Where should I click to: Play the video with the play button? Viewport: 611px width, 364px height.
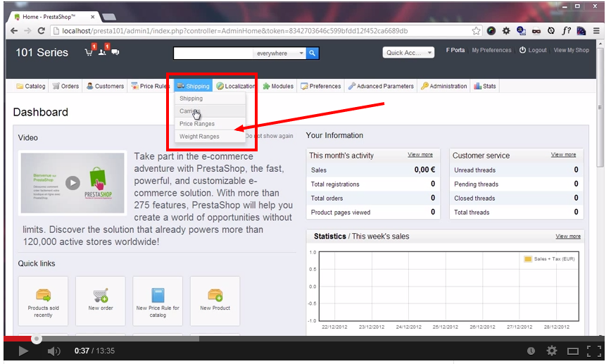(x=23, y=351)
